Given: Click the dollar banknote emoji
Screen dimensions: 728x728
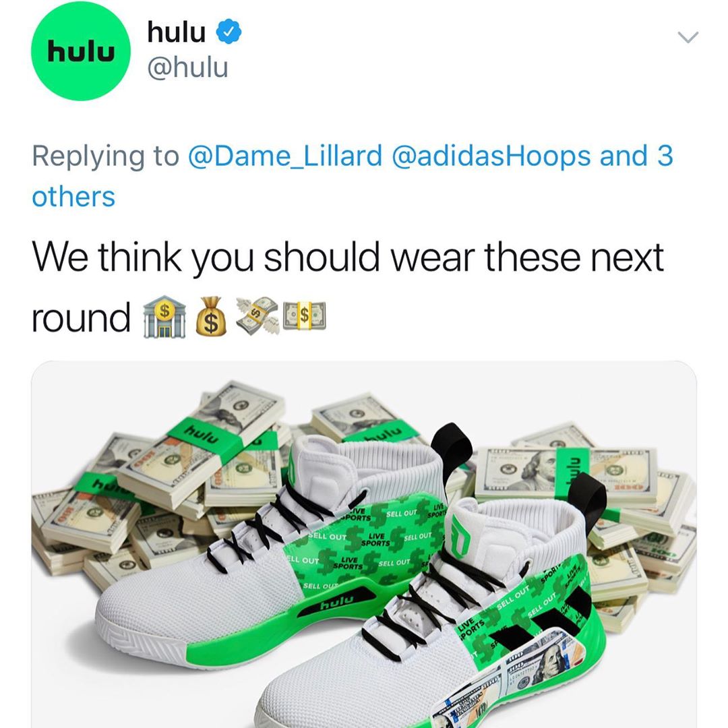Looking at the screenshot, I should 305,316.
